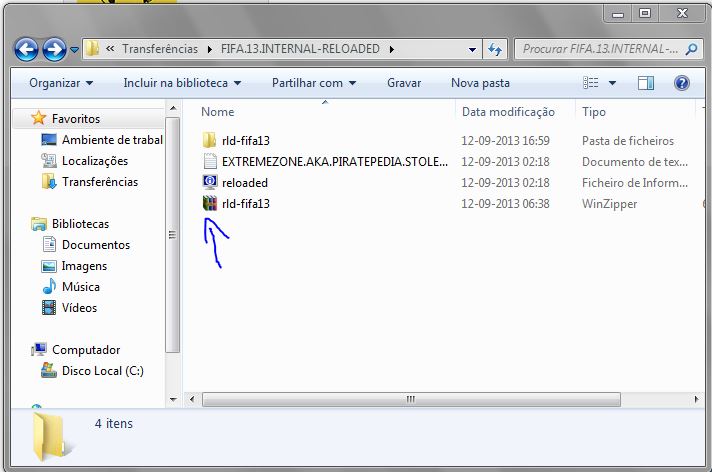Viewport: 712px width, 472px height.
Task: Select Música under Bibliotecas
Action: (x=81, y=287)
